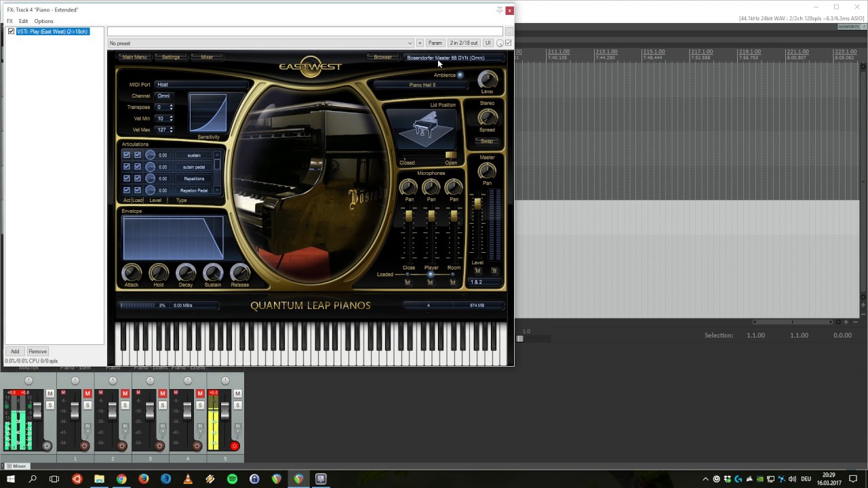The width and height of the screenshot is (868, 488).
Task: Open the plugin Browser
Action: [x=382, y=57]
